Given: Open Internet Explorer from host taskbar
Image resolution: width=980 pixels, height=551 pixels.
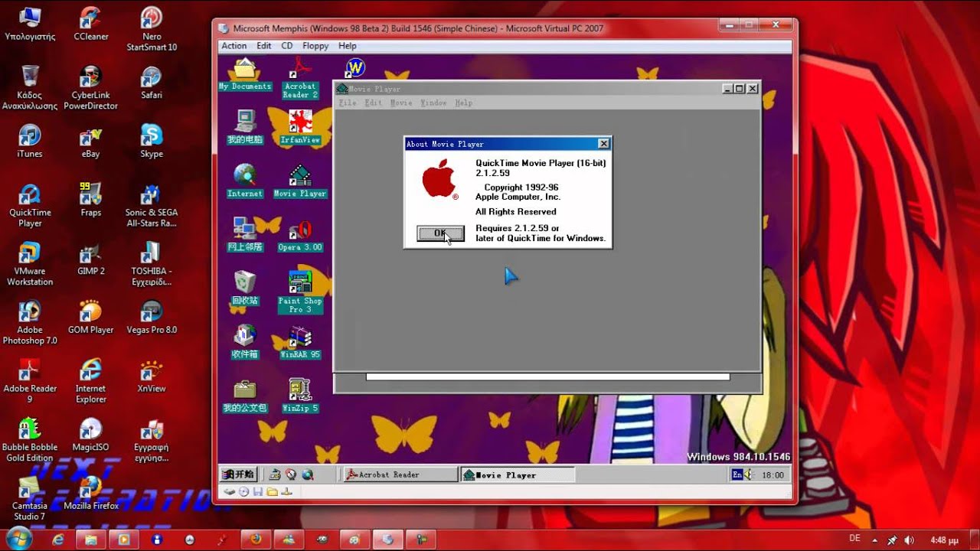Looking at the screenshot, I should tap(58, 539).
